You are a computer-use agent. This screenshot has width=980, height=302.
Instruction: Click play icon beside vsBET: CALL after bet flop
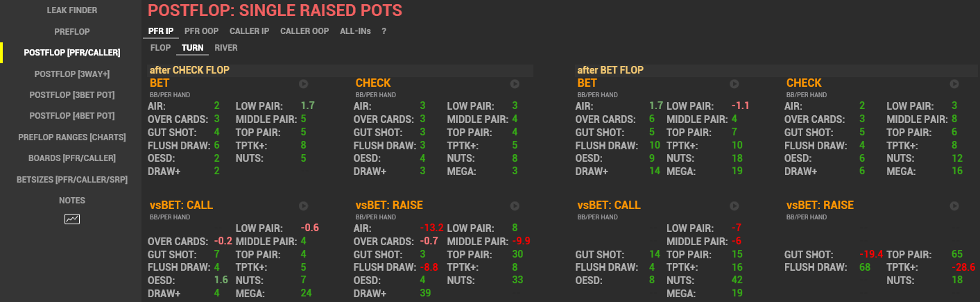click(x=734, y=206)
